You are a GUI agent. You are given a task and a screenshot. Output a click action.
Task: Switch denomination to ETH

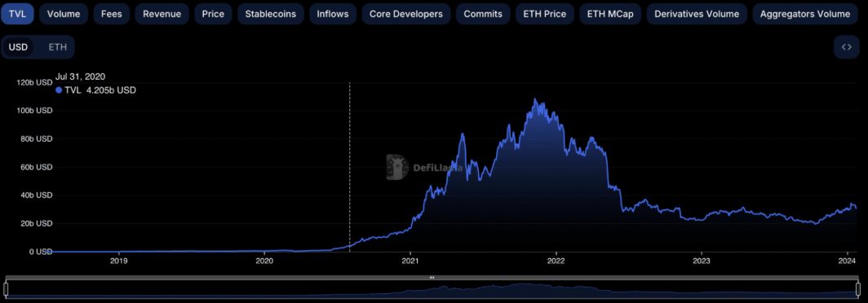click(x=58, y=47)
